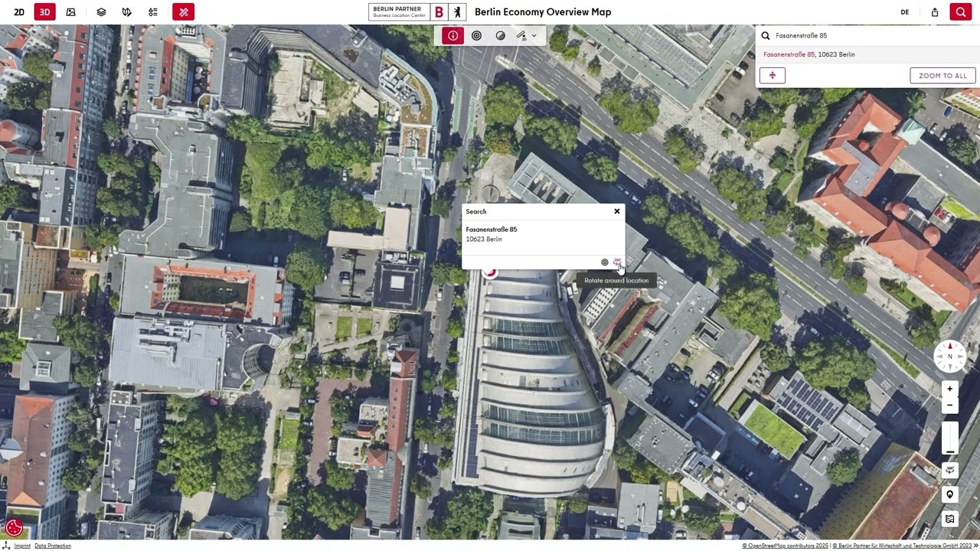Select the 2D measuring tool
The width and height of the screenshot is (980, 551).
tap(521, 35)
